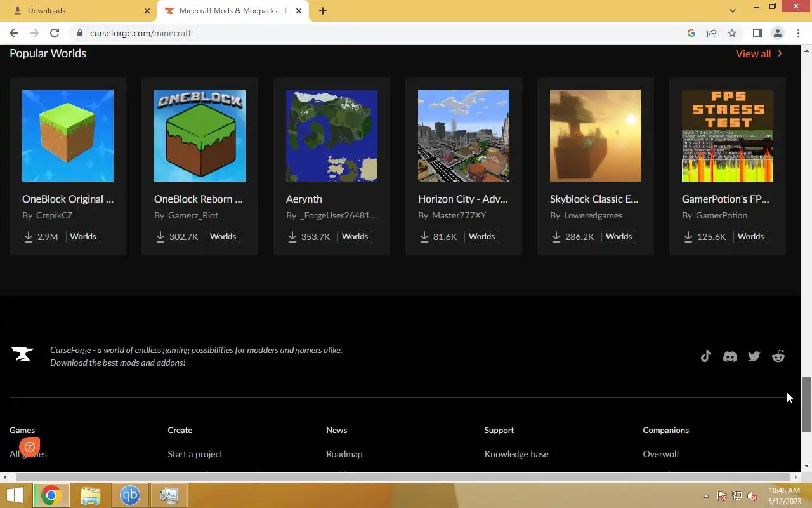Open qBittorrent from the taskbar
The width and height of the screenshot is (812, 508).
[x=130, y=495]
